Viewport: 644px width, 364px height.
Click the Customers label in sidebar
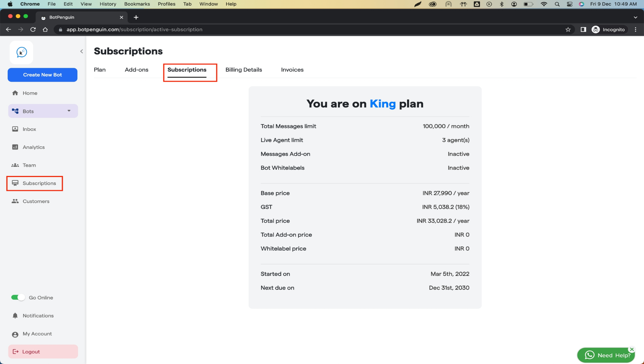tap(36, 201)
